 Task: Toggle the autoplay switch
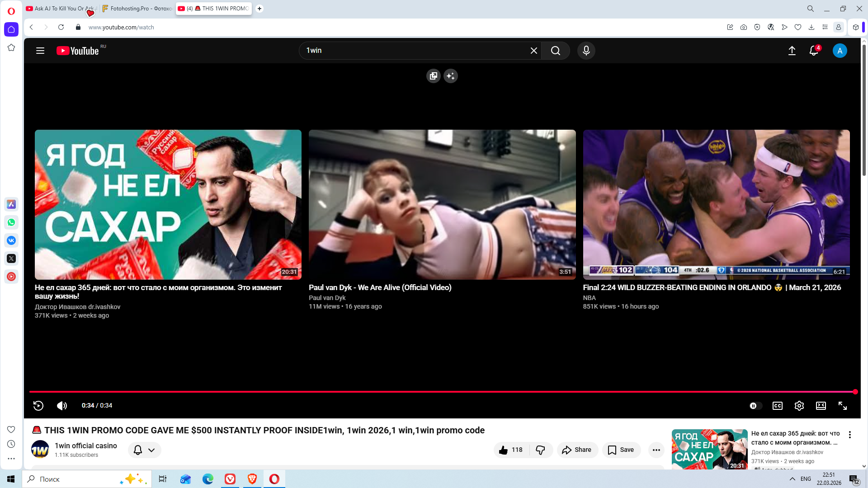[755, 406]
